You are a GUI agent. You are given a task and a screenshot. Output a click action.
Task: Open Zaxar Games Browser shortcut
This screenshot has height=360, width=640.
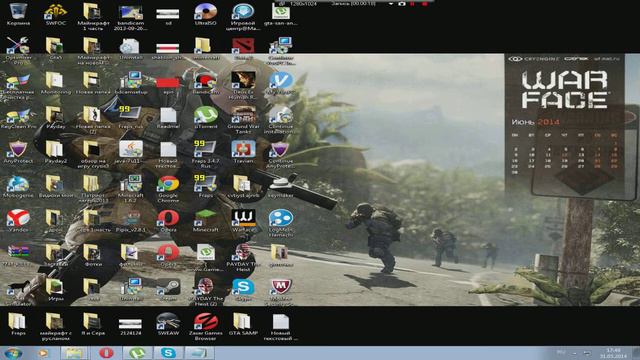(x=205, y=327)
